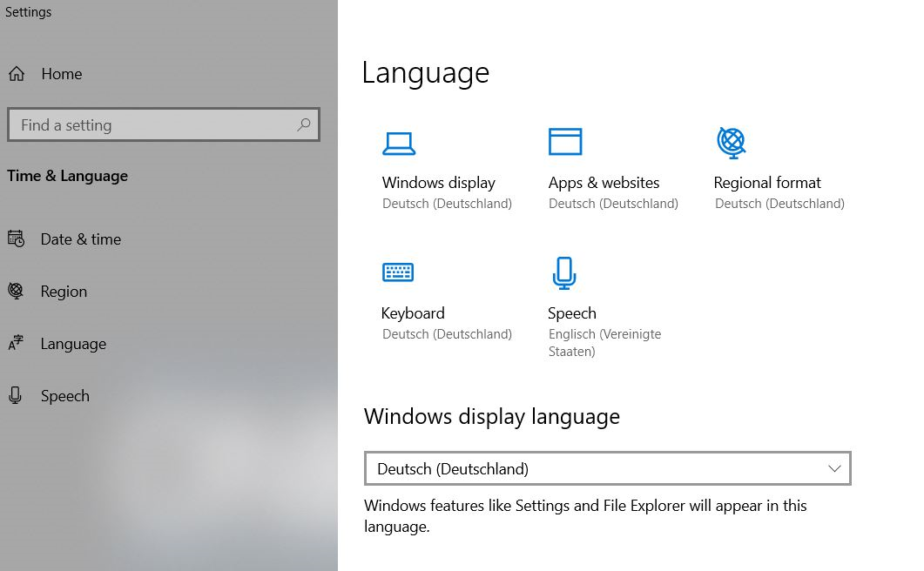Click the Language page title
The width and height of the screenshot is (924, 571).
[x=425, y=74]
